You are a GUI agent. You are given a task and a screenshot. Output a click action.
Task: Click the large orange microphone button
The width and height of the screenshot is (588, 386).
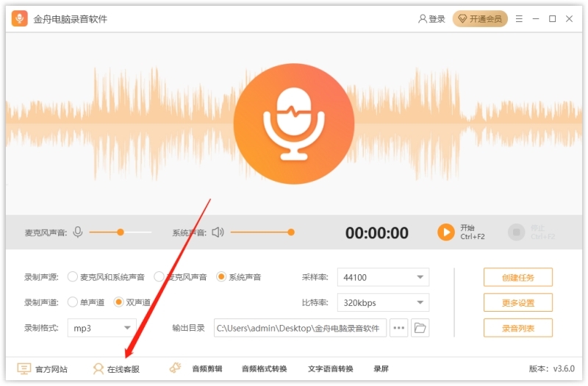(x=294, y=124)
